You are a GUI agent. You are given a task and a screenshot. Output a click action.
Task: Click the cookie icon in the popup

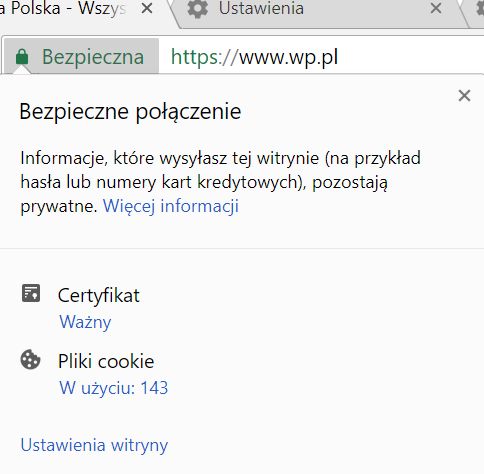click(30, 359)
